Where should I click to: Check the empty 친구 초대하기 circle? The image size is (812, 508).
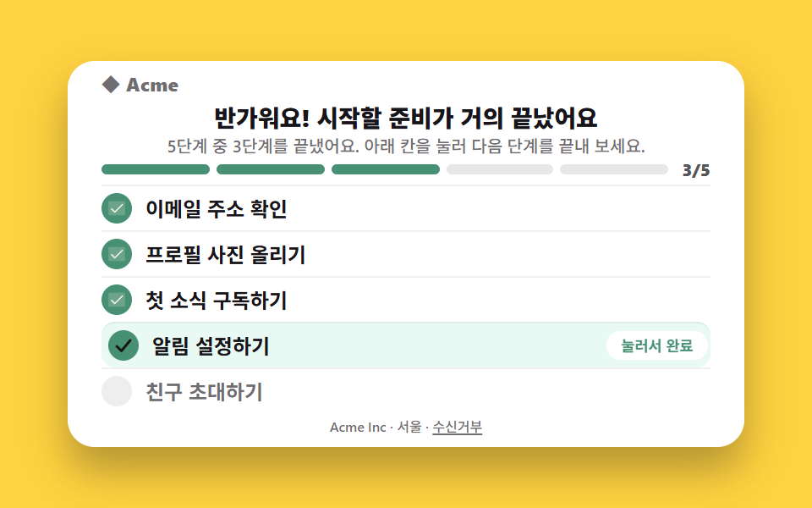point(117,391)
